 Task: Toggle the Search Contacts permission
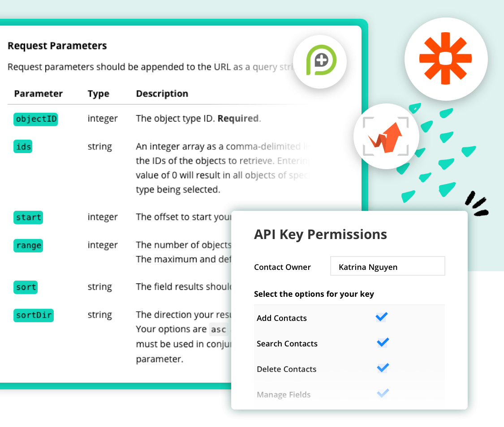(382, 342)
